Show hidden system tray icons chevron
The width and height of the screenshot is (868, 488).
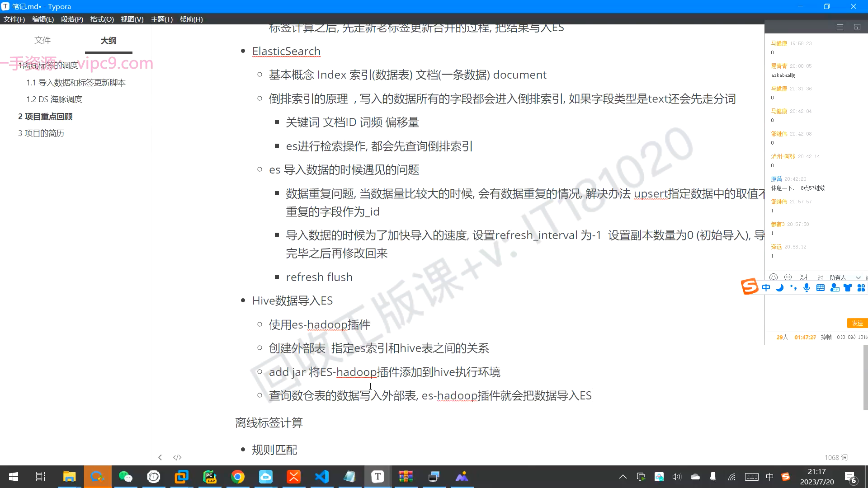click(623, 477)
